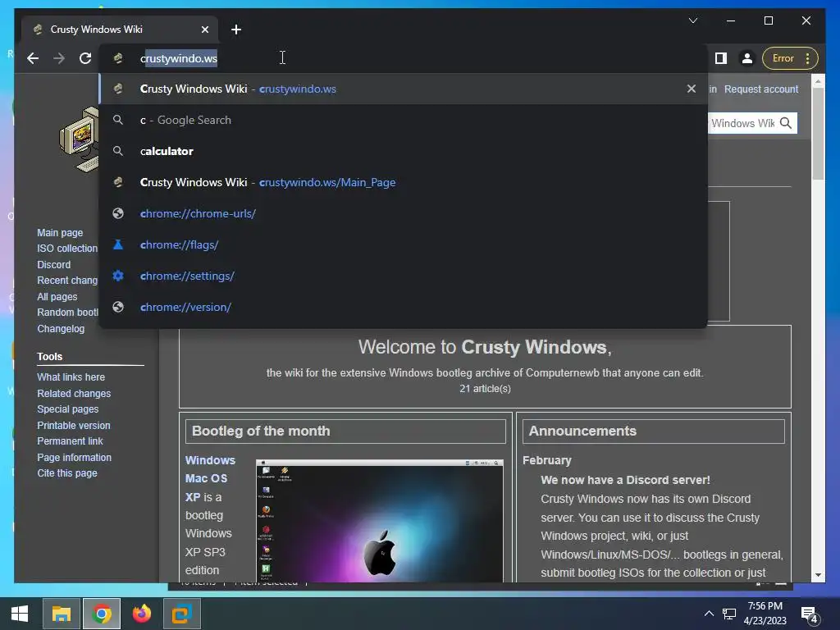This screenshot has width=840, height=630.
Task: Go back with the browser back arrow
Action: click(33, 58)
